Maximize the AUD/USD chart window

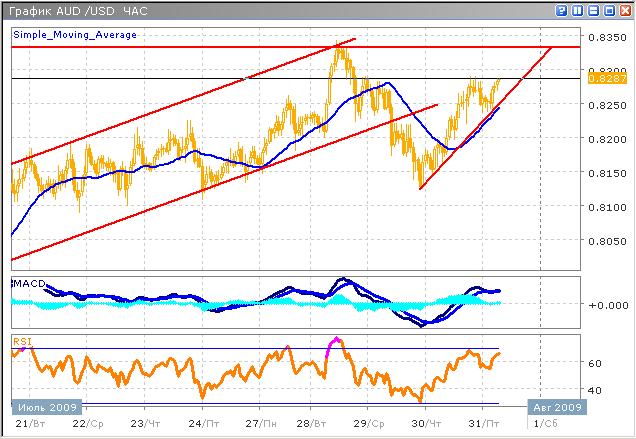(x=608, y=10)
